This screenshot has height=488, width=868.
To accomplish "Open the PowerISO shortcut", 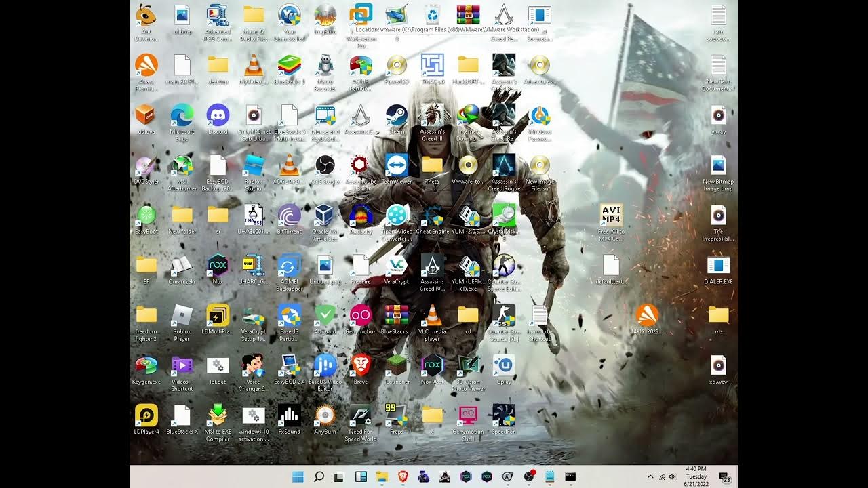I will point(397,69).
